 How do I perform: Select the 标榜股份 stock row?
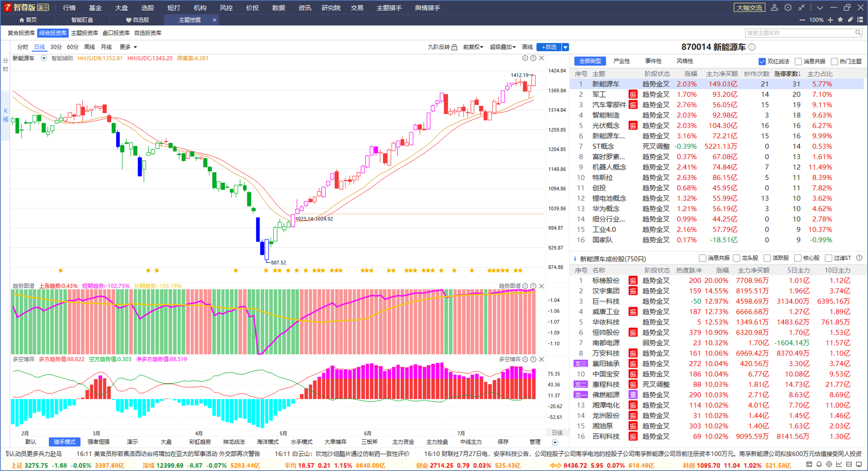[716, 280]
